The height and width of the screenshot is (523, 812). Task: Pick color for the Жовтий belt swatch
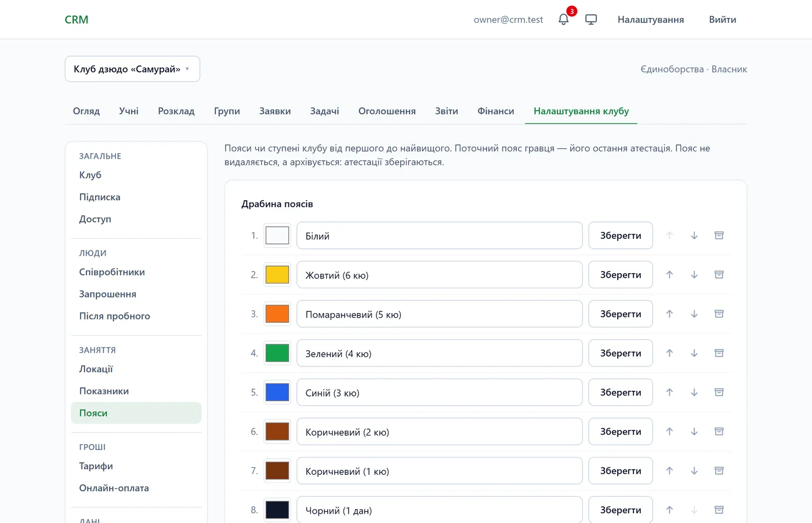(x=277, y=275)
